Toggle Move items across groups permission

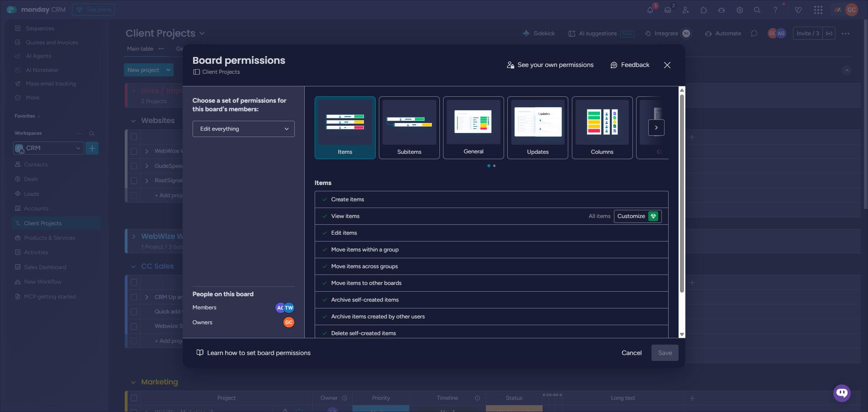pyautogui.click(x=325, y=266)
